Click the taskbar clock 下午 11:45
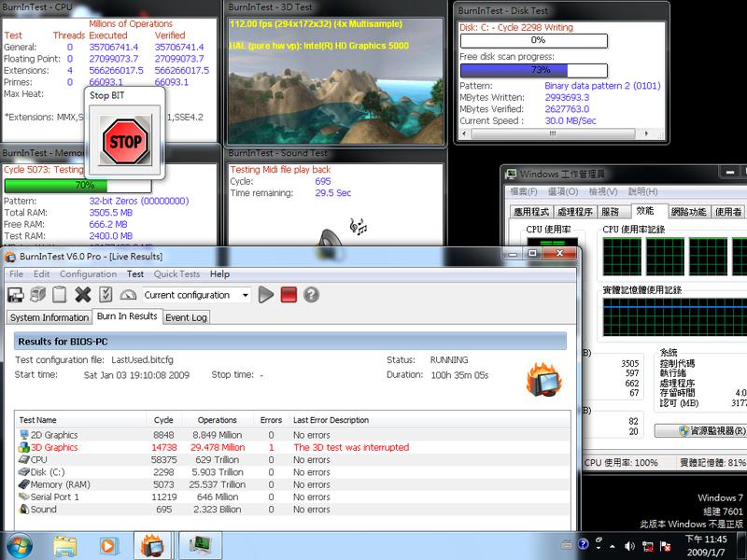Viewport: 747px width, 560px height. [706, 545]
